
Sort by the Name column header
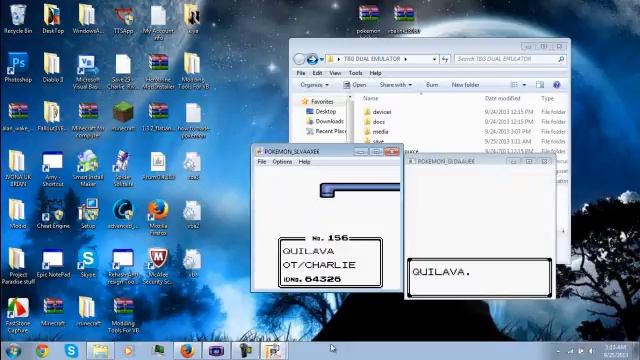[371, 98]
